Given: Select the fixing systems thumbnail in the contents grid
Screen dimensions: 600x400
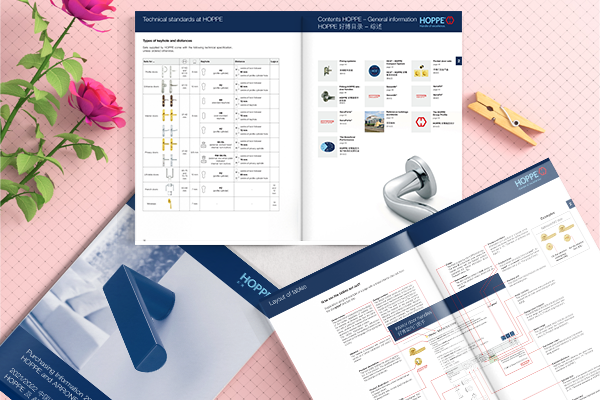Looking at the screenshot, I should (327, 71).
